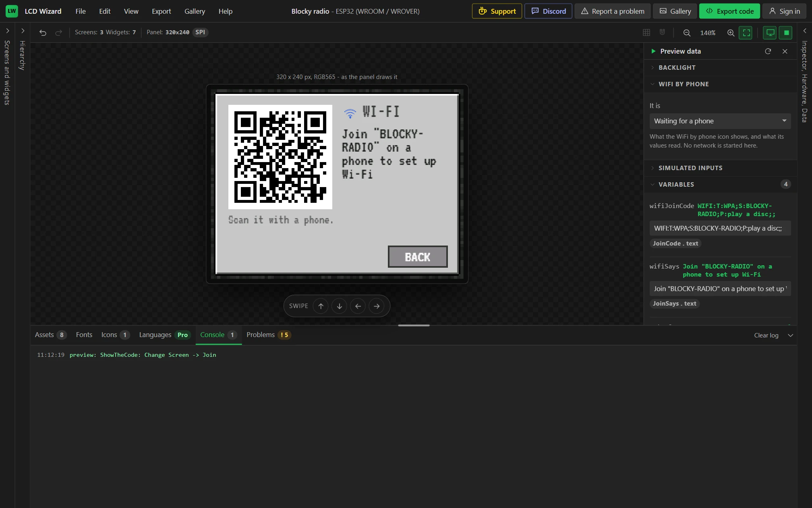
Task: Click the Sign in button
Action: [784, 11]
